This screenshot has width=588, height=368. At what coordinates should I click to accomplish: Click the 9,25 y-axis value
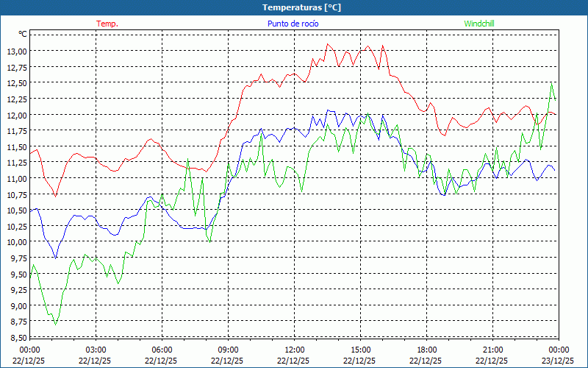click(19, 290)
